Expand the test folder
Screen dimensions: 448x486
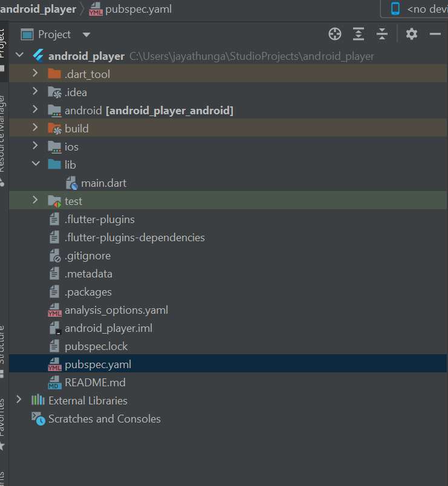click(x=36, y=201)
